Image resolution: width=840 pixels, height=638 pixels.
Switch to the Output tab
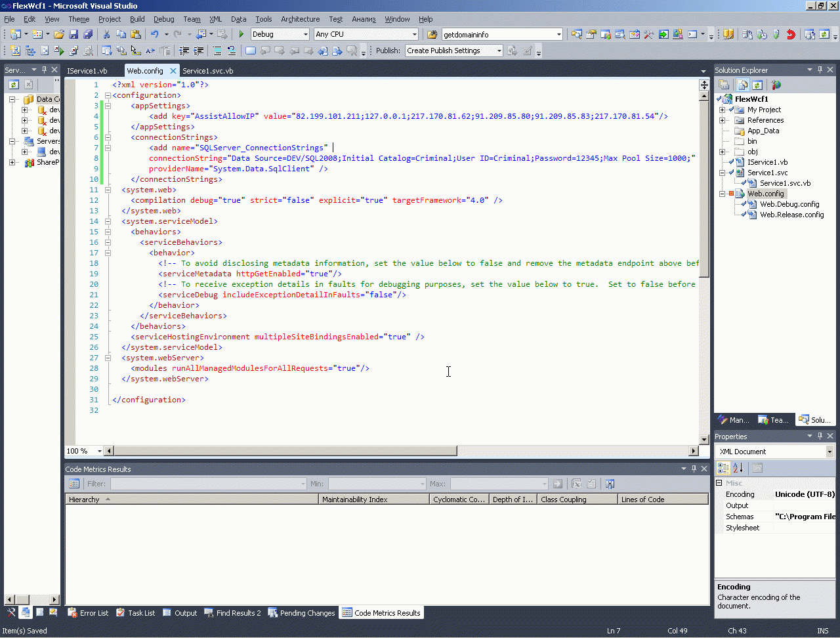pos(180,613)
